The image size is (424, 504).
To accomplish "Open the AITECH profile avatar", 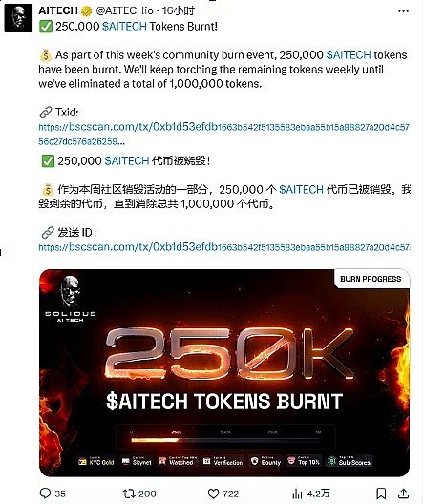I will [x=18, y=18].
